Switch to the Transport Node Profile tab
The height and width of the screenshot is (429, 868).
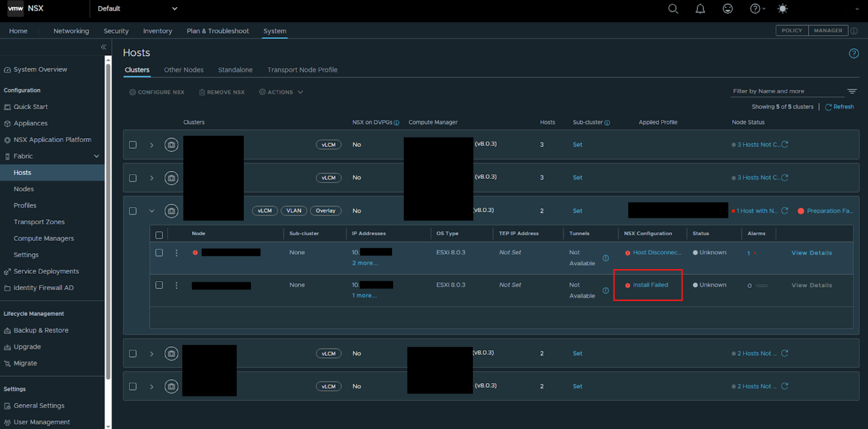click(302, 70)
